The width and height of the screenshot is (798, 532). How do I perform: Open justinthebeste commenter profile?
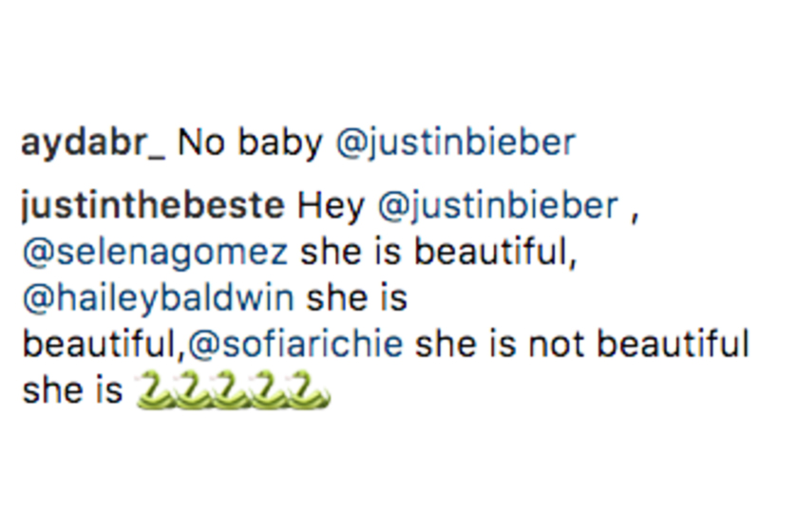point(153,206)
